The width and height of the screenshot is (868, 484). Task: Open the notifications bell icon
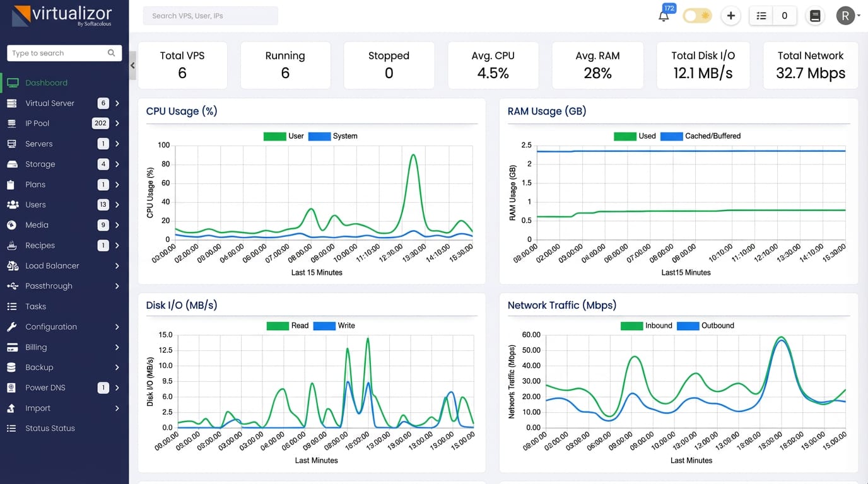tap(664, 16)
